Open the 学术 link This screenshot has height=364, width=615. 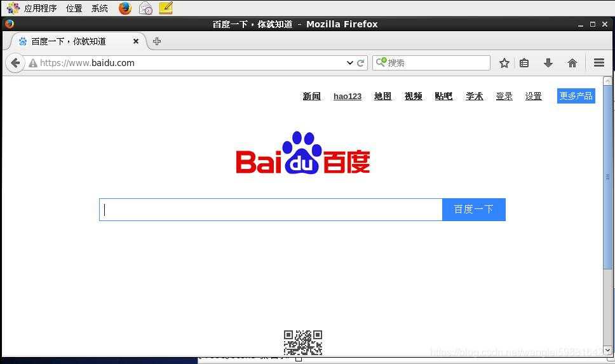click(475, 96)
